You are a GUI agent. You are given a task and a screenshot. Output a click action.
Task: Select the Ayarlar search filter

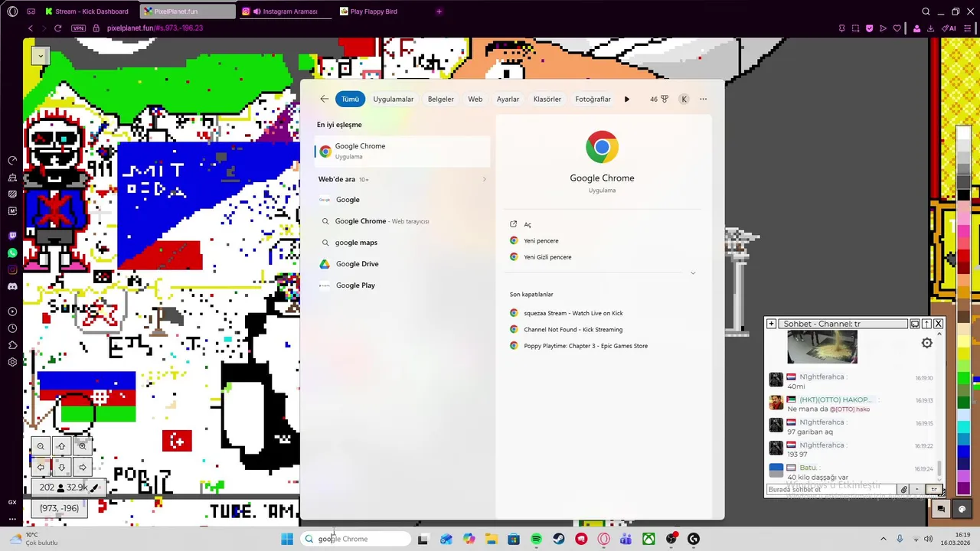[508, 99]
